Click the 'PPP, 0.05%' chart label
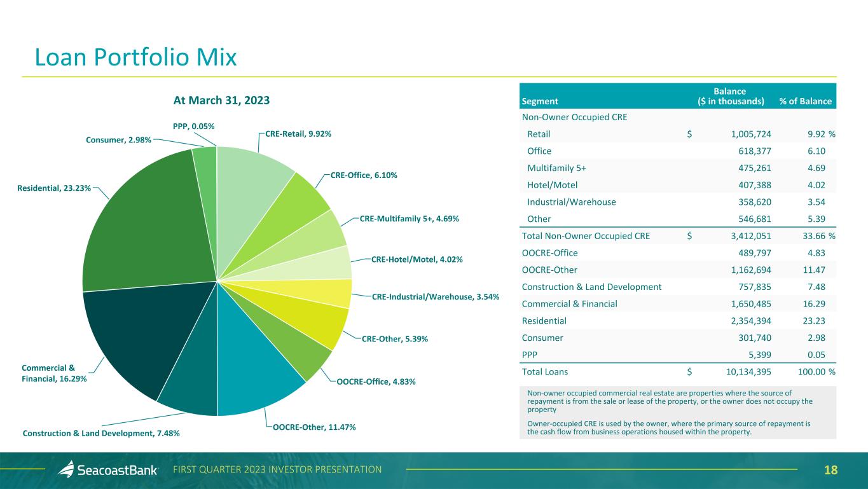The image size is (868, 489). [x=193, y=127]
